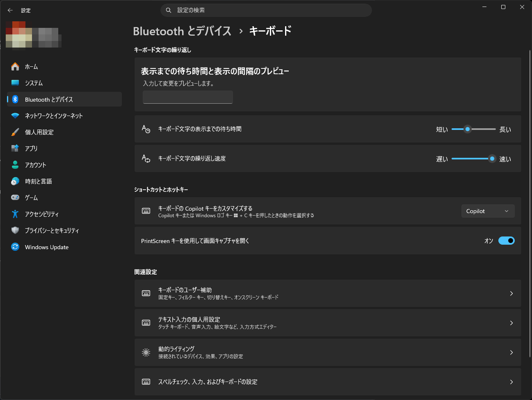Viewport: 532px width, 400px height.
Task: Click the keyboard icon beside スペルチェック row
Action: 146,382
